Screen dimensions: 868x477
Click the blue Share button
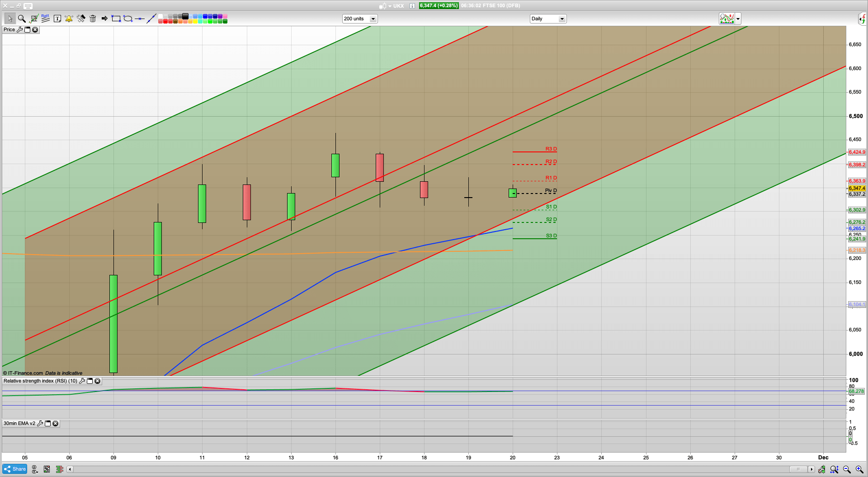[14, 469]
